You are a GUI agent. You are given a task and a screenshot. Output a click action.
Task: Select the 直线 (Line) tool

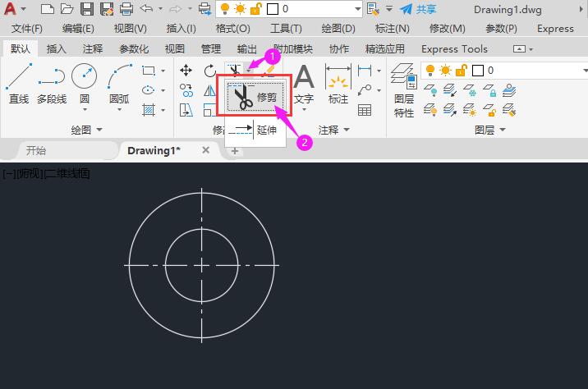(x=19, y=84)
